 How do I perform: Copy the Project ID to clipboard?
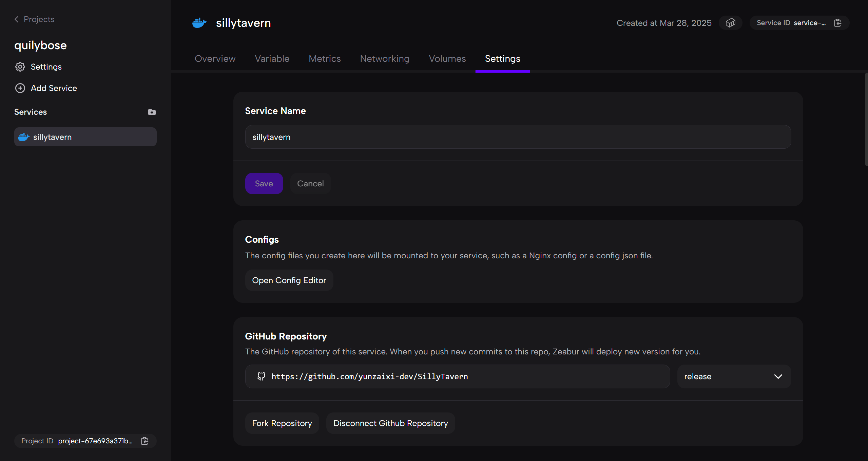tap(145, 441)
